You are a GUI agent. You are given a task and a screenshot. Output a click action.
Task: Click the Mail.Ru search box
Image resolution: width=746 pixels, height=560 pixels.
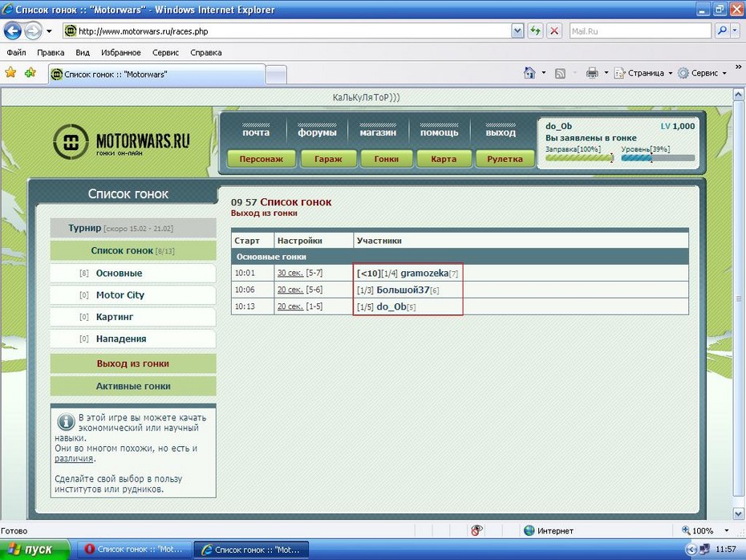640,31
